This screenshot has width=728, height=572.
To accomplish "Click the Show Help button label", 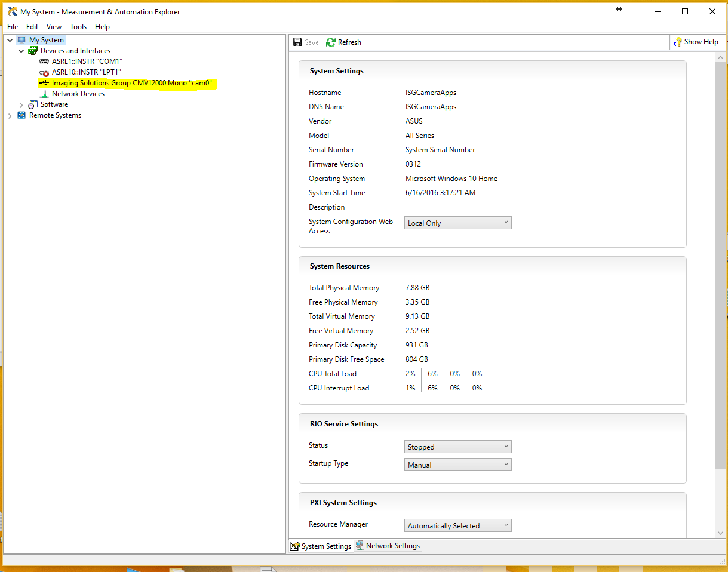I will pos(701,42).
